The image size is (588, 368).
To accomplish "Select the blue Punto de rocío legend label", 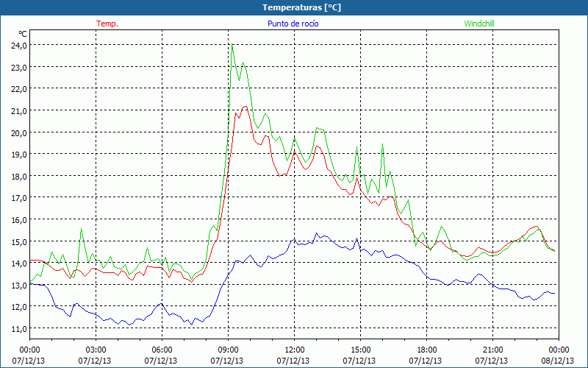I will (x=293, y=24).
